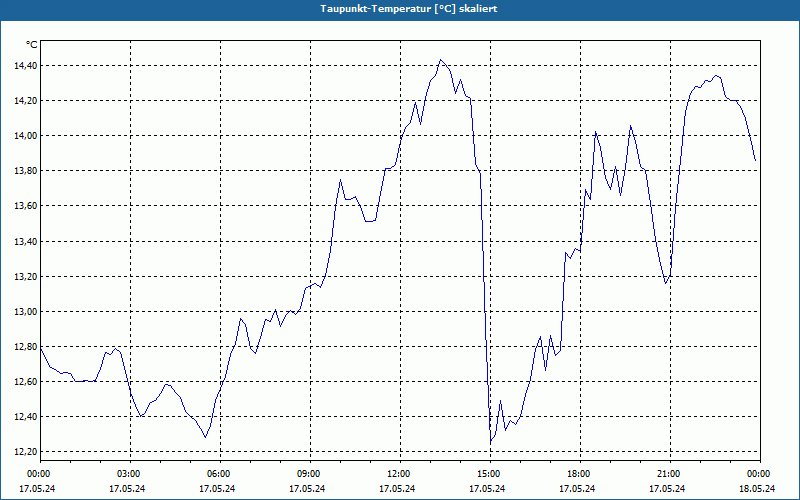
Task: Click the chart title 'Taupunkt-Temperatur [°C] skaliert'
Action: click(408, 9)
